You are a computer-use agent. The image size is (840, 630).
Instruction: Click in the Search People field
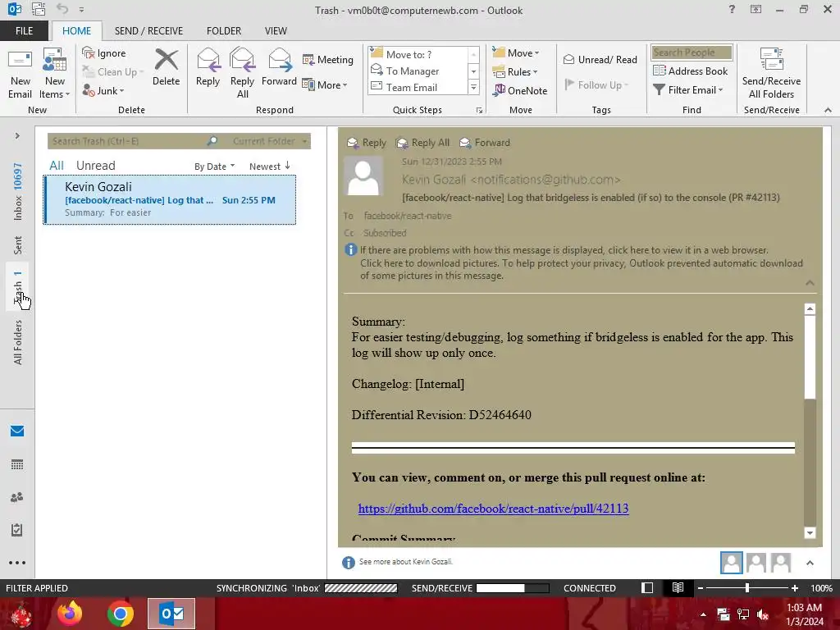click(691, 52)
